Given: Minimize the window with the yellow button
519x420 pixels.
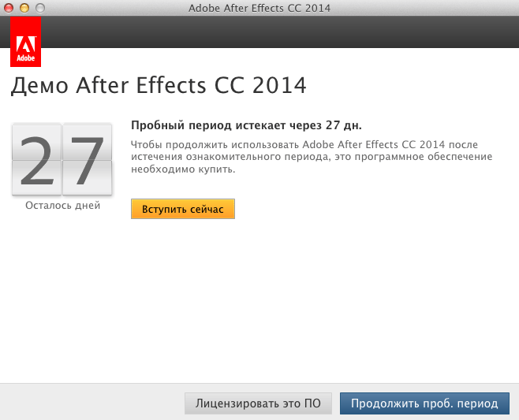Looking at the screenshot, I should (x=24, y=8).
